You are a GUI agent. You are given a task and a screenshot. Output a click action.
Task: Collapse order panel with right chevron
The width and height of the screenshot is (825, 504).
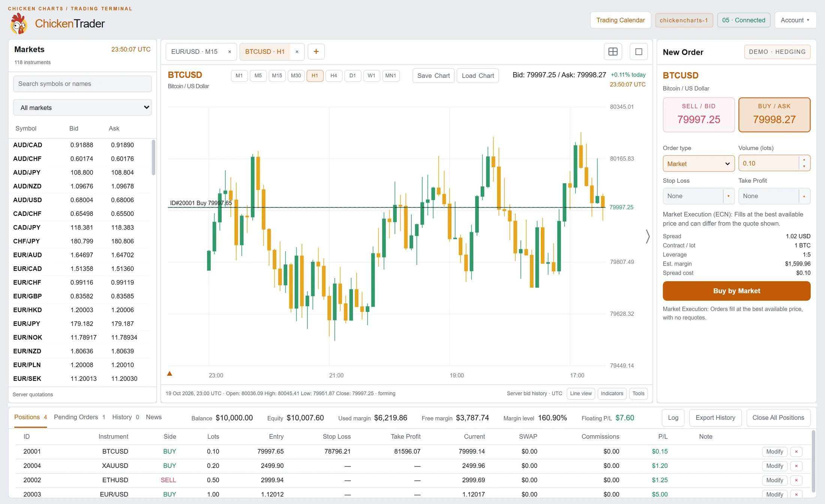click(648, 237)
